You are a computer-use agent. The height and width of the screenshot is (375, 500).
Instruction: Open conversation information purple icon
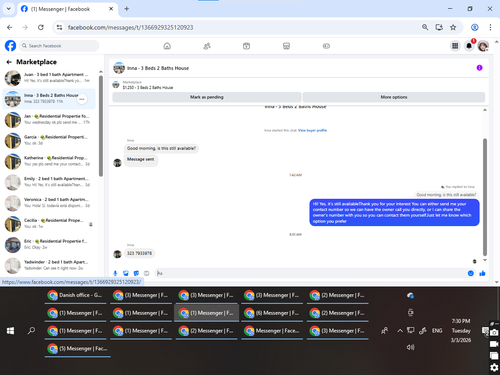tap(479, 68)
